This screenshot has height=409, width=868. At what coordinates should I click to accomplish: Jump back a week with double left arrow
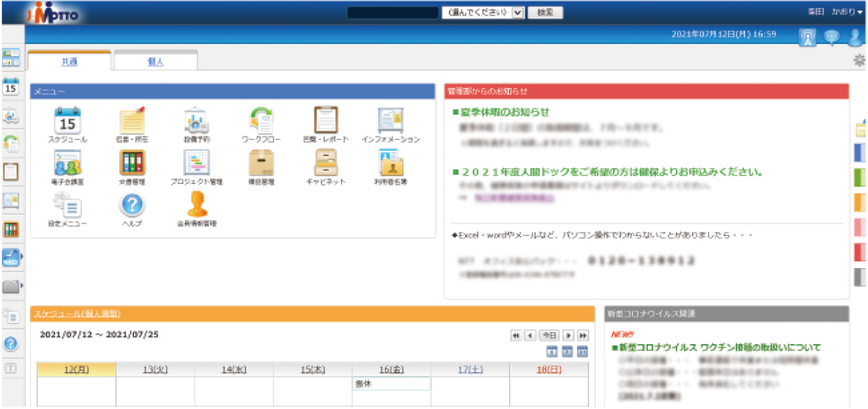click(516, 335)
